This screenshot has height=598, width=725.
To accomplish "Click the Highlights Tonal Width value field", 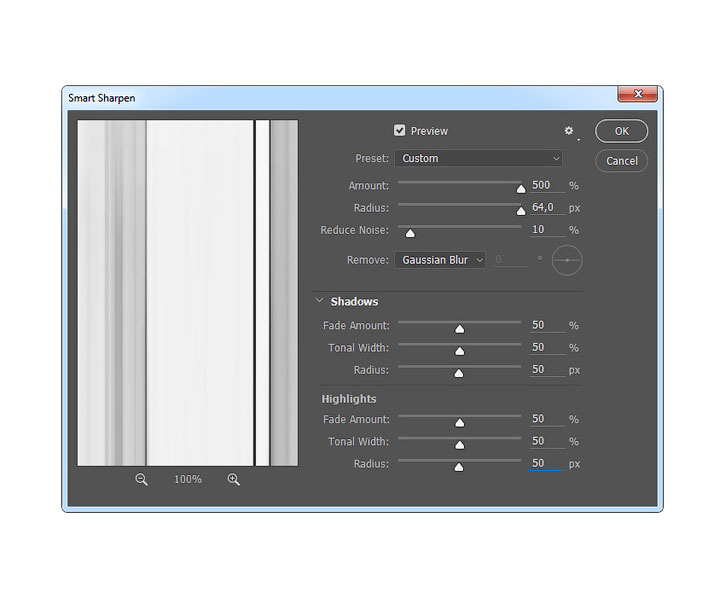I will pyautogui.click(x=547, y=441).
